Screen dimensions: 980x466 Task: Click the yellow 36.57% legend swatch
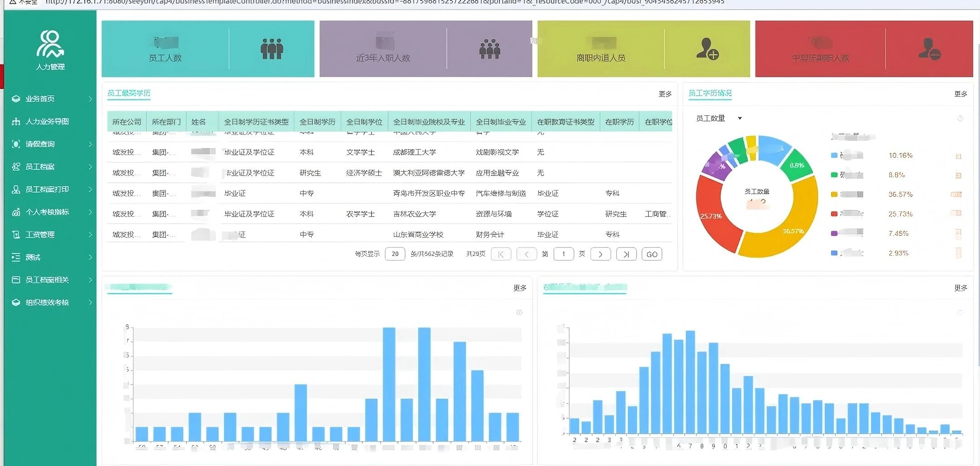pyautogui.click(x=834, y=194)
